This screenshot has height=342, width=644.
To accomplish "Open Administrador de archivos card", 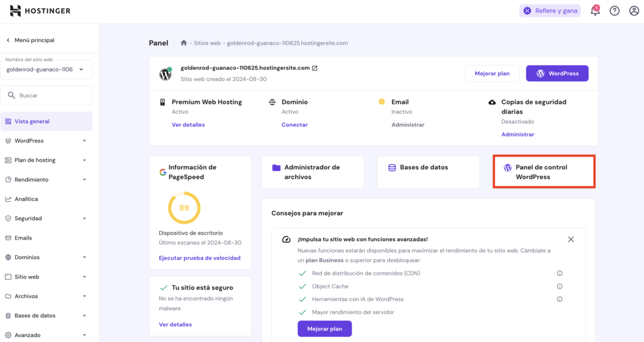I will point(313,172).
